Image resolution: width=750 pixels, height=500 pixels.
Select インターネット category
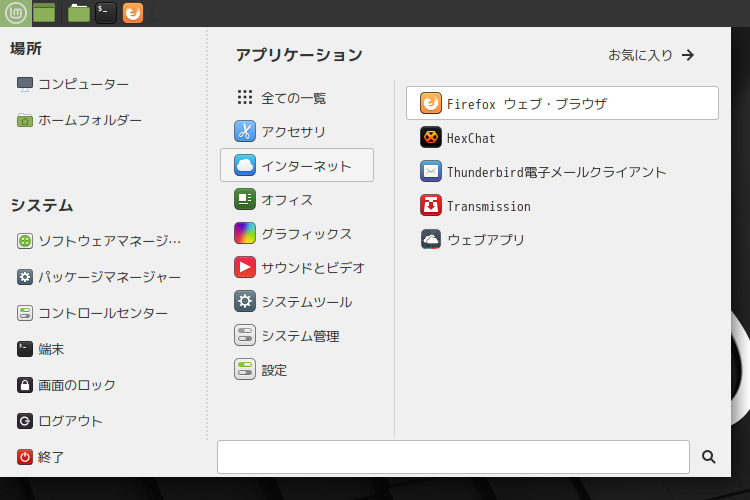tap(297, 165)
